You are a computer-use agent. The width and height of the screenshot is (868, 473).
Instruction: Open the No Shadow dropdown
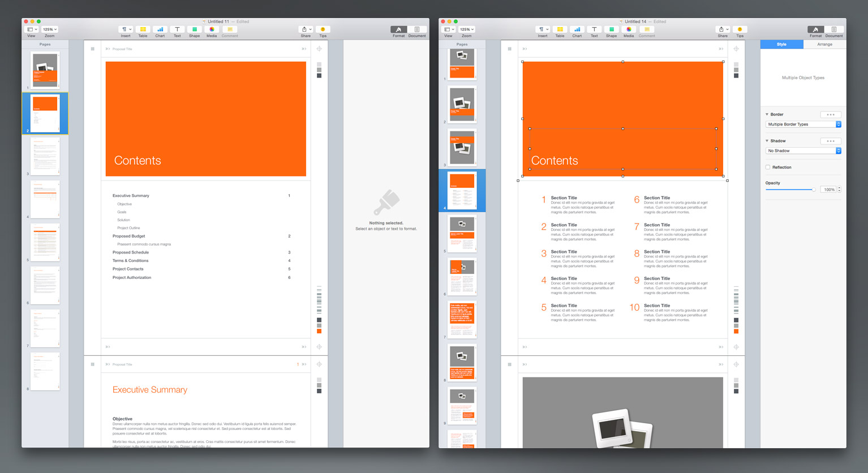(803, 151)
